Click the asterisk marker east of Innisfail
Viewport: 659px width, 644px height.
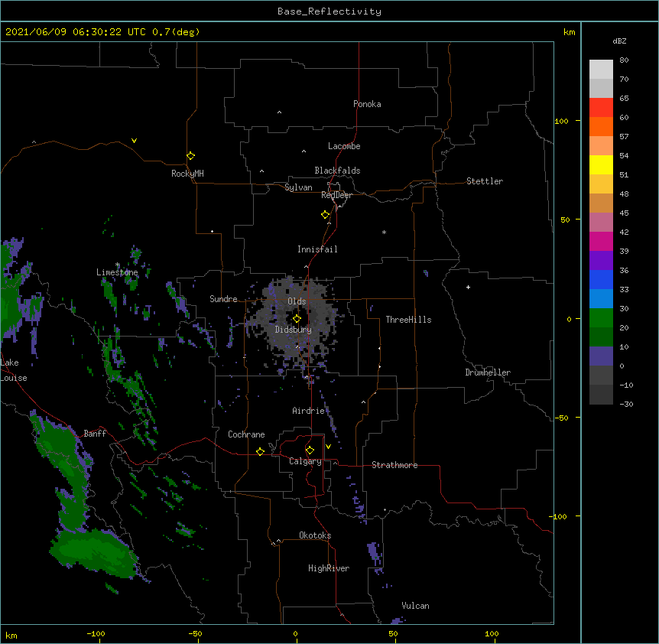[x=384, y=232]
